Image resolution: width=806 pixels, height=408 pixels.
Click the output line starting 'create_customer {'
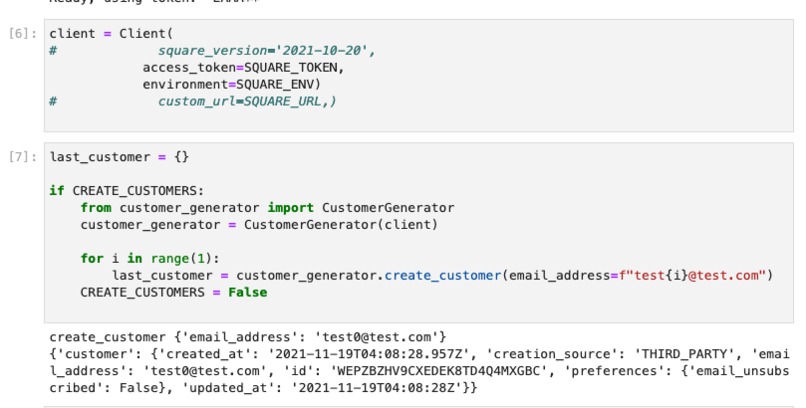coord(248,337)
